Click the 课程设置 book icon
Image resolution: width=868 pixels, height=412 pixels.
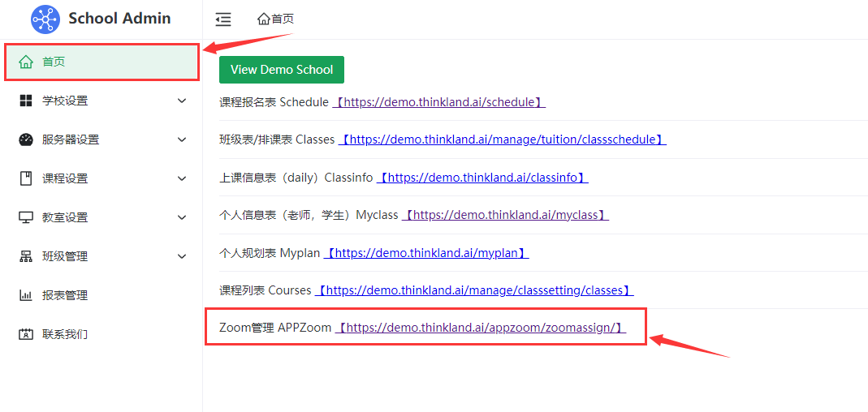tap(26, 178)
